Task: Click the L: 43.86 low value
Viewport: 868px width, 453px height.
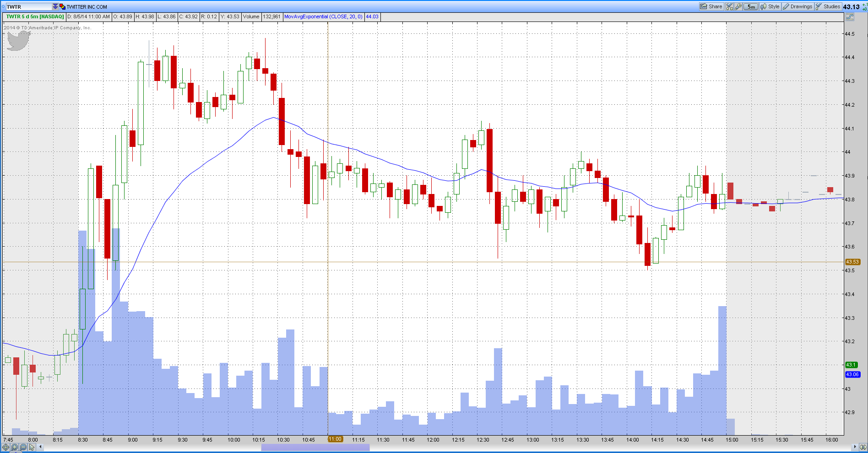Action: point(167,16)
